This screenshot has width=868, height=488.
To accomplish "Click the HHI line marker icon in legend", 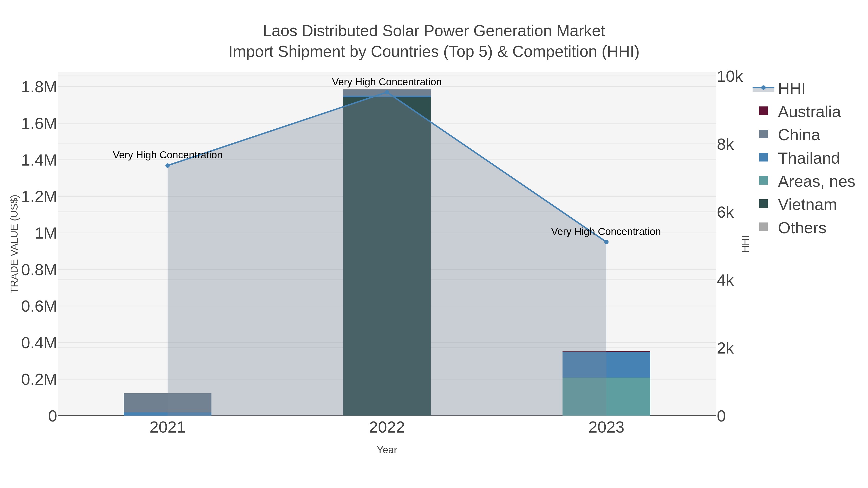I will point(763,88).
